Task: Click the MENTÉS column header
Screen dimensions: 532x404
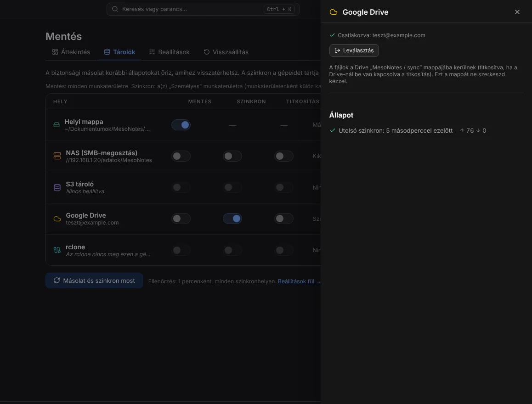Action: pyautogui.click(x=200, y=101)
